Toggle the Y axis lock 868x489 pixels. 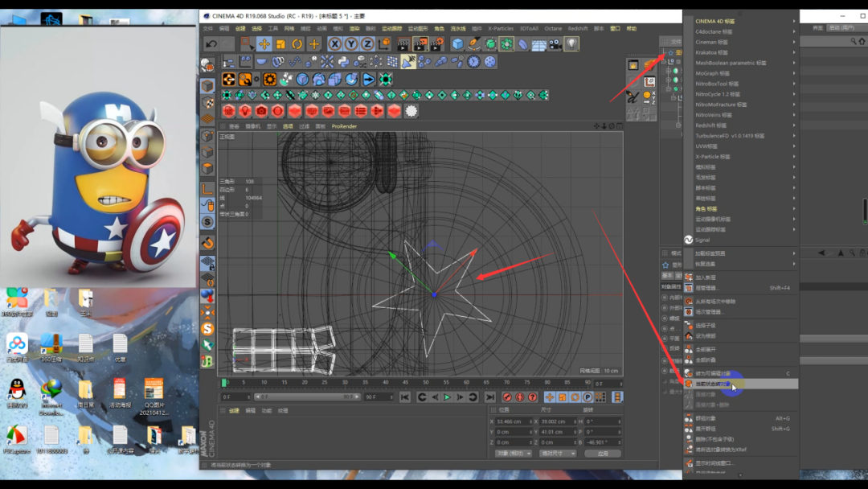point(351,43)
